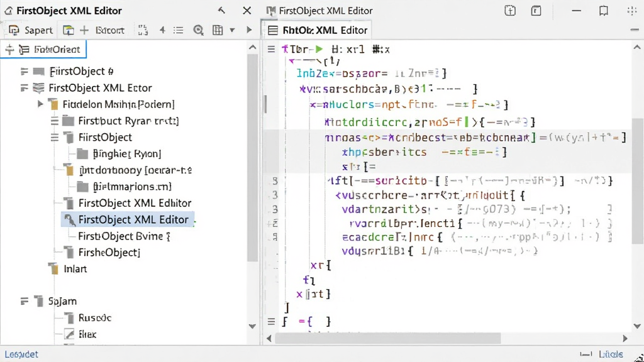
Task: Select highlighted FirstObject XML Editor tree item
Action: click(x=128, y=219)
